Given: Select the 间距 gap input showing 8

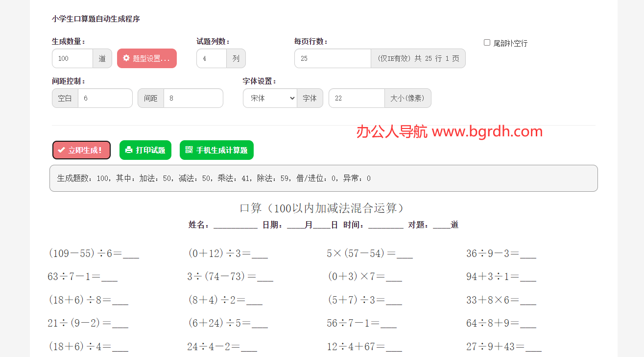Looking at the screenshot, I should [193, 98].
